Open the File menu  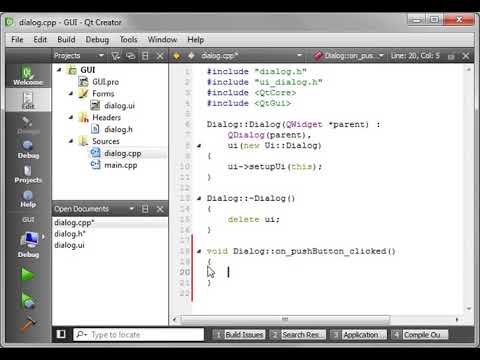click(x=17, y=40)
